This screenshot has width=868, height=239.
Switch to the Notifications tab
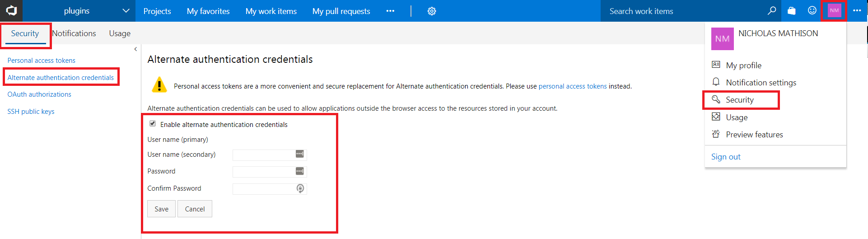tap(74, 33)
